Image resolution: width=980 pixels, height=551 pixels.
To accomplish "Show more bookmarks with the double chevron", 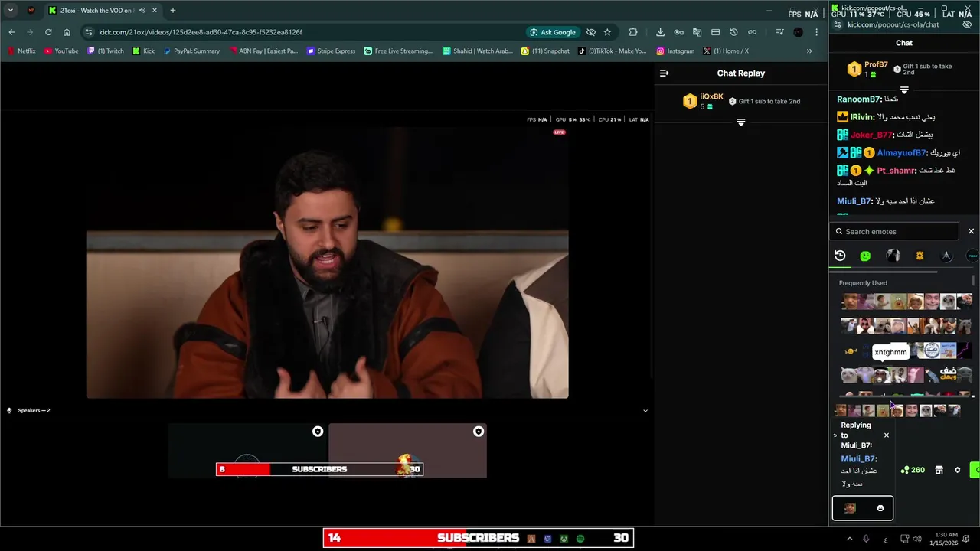I will point(809,51).
